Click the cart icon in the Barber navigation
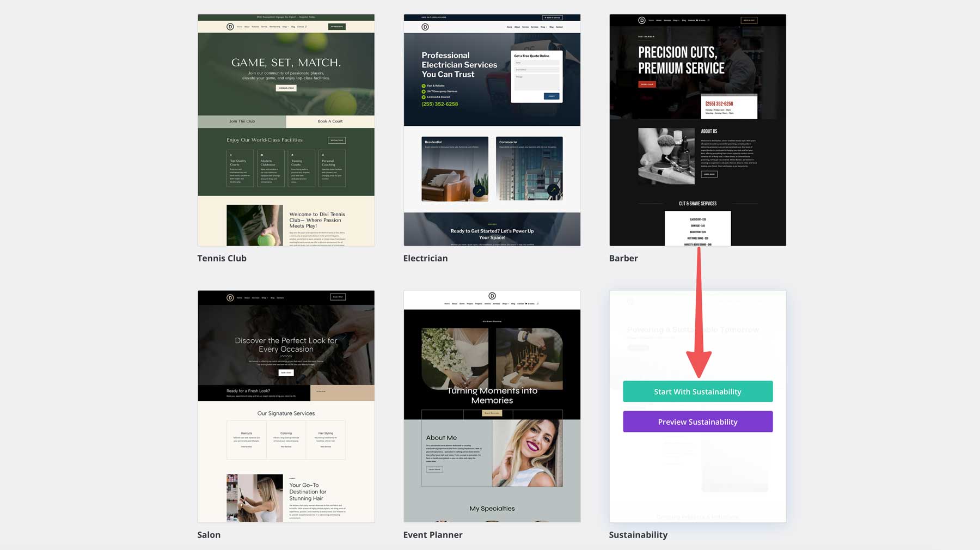This screenshot has width=980, height=550. tap(697, 20)
